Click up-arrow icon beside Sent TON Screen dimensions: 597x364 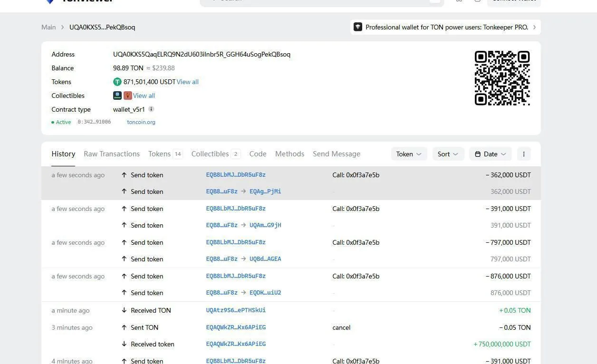(124, 327)
